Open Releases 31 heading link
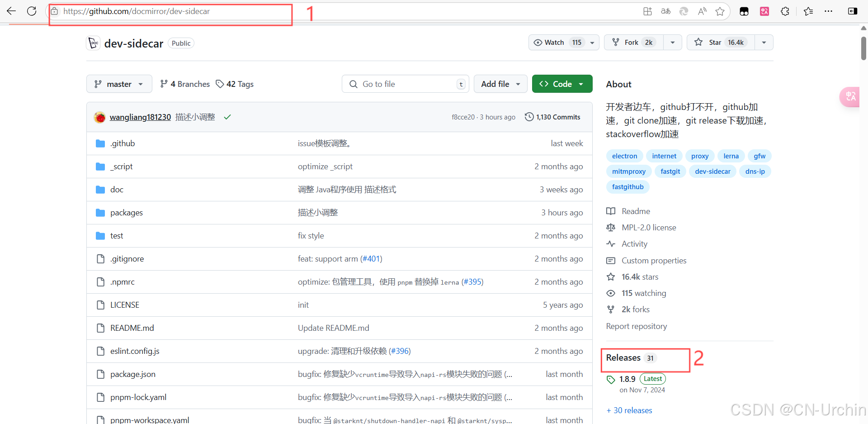Screen dimensions: 868x424 click(x=631, y=358)
